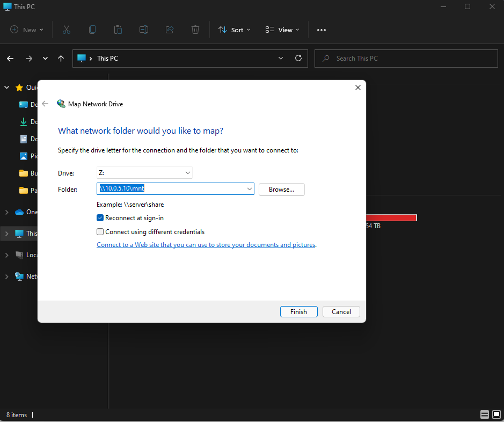
Task: Click the Finish button
Action: pos(298,312)
